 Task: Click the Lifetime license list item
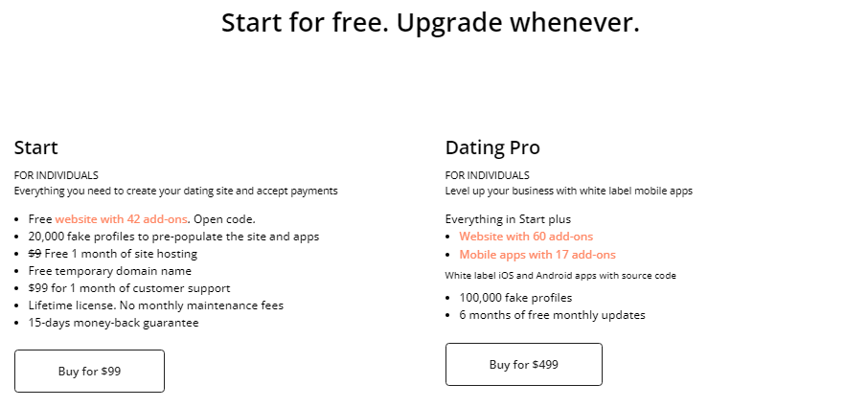coord(156,305)
